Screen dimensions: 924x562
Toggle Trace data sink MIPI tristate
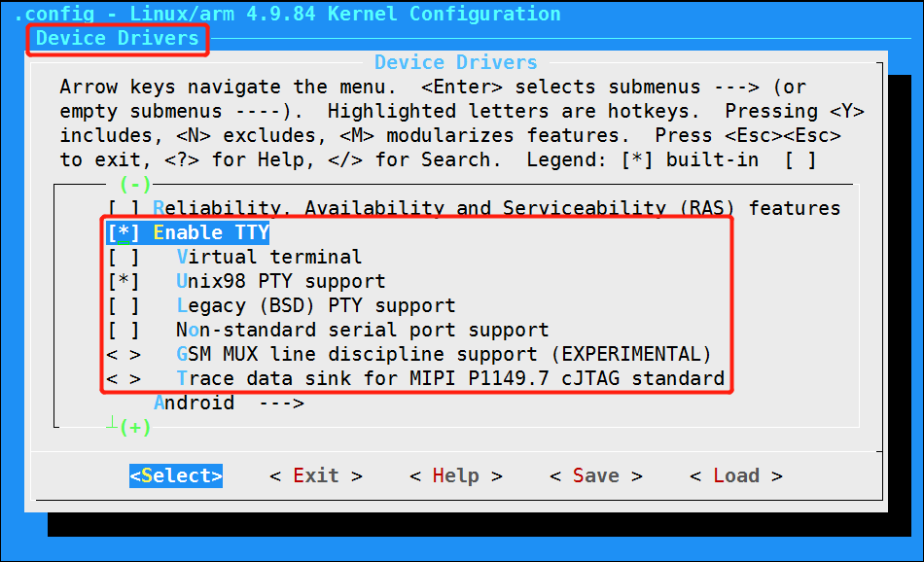point(124,379)
